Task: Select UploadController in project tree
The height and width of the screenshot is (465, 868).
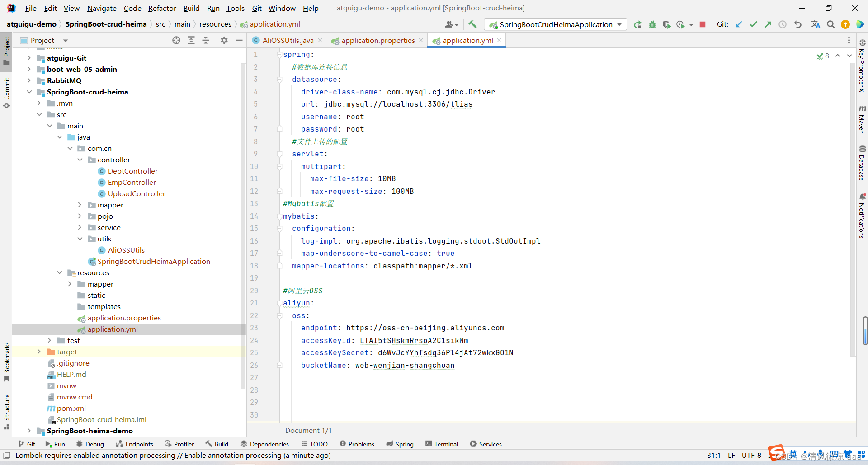Action: (x=137, y=193)
